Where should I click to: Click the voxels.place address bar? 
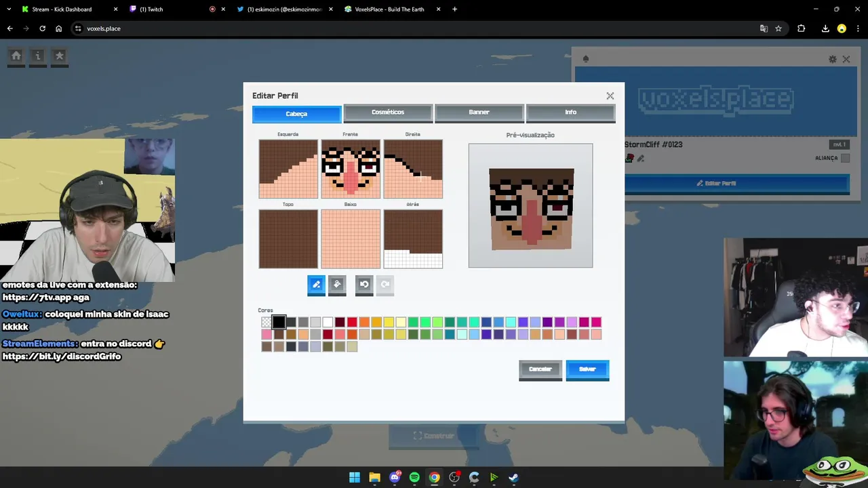[414, 28]
